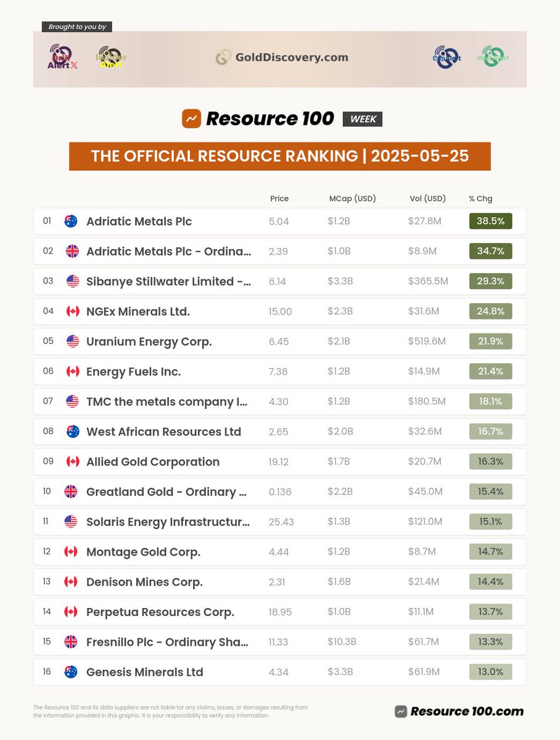Click the 19.12 price for Allied Gold Corporation
Viewport: 560px width, 740px height.
click(x=279, y=462)
